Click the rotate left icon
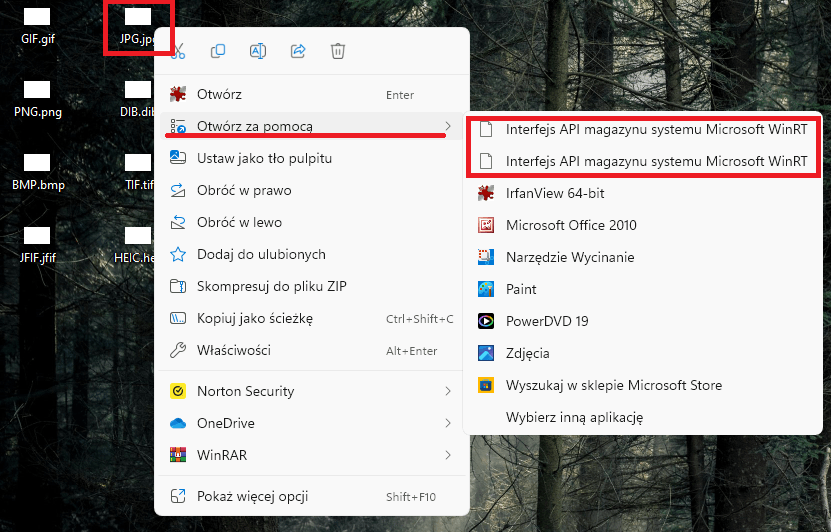 tap(178, 222)
